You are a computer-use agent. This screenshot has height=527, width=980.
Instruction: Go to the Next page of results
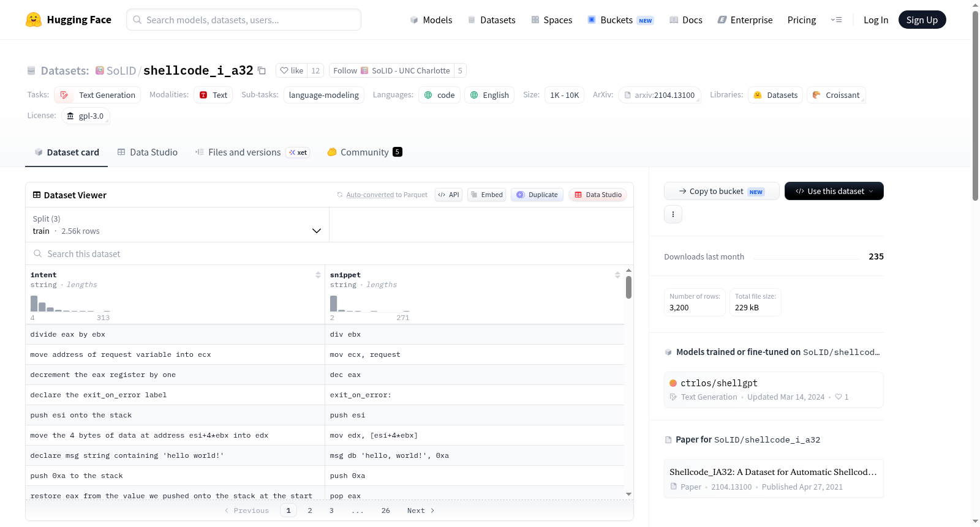421,510
